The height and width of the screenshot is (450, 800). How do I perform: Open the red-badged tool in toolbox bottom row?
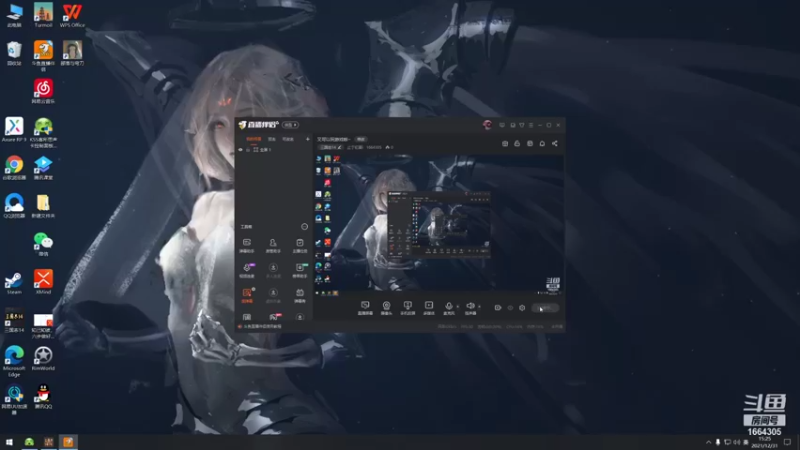[x=274, y=317]
